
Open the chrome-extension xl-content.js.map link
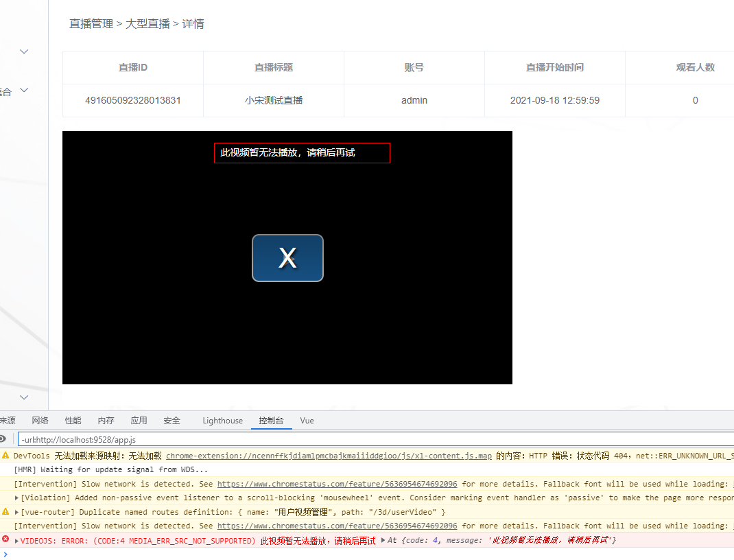pyautogui.click(x=329, y=456)
